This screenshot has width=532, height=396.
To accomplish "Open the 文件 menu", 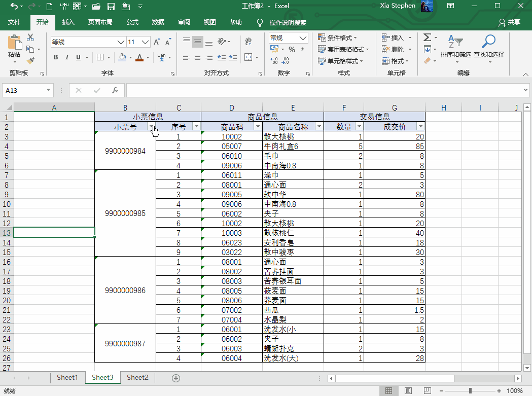I will [14, 22].
